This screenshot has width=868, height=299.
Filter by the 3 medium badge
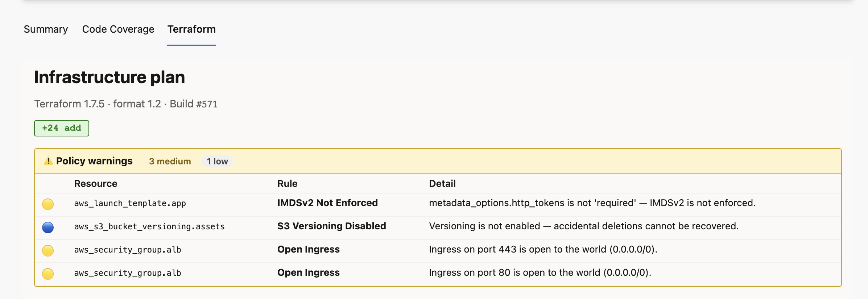tap(170, 161)
